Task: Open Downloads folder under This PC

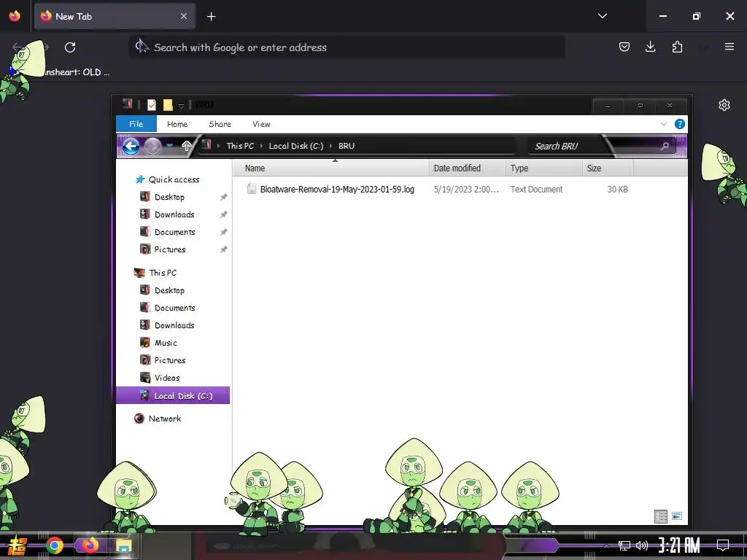Action: [x=174, y=325]
